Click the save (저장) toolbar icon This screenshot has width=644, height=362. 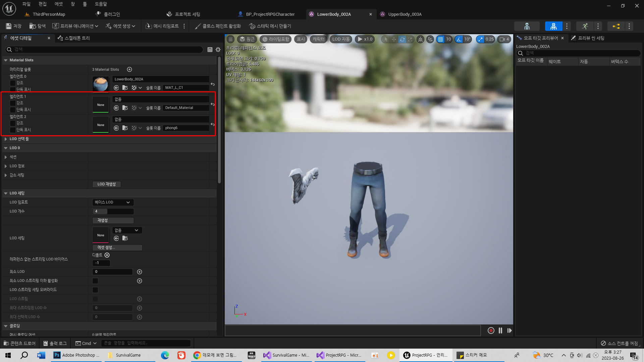[x=13, y=26]
